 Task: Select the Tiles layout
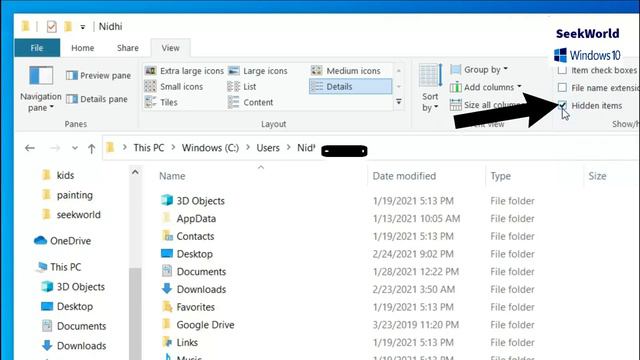[x=161, y=102]
